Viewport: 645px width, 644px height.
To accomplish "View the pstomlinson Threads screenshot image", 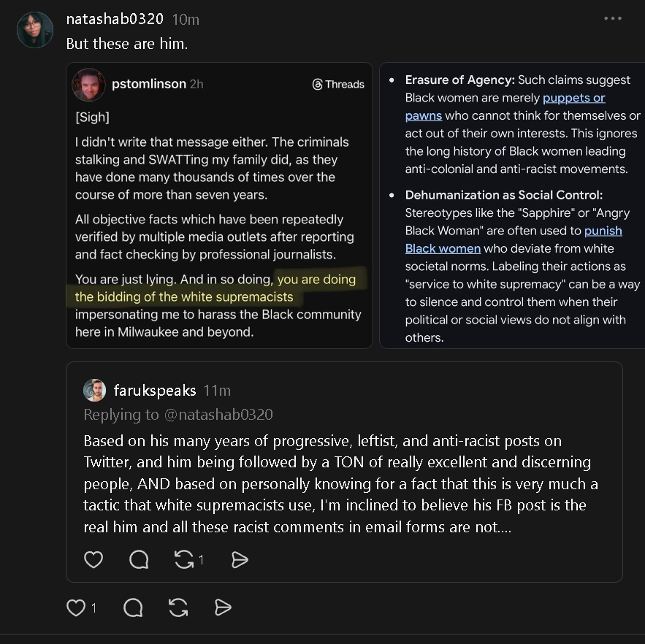I will coord(219,205).
